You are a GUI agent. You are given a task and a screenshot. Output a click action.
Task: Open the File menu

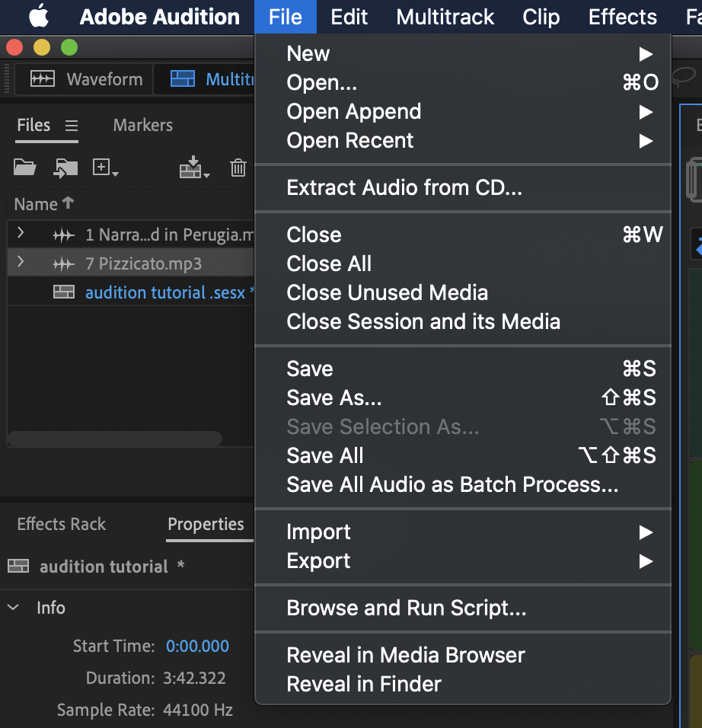click(x=285, y=17)
